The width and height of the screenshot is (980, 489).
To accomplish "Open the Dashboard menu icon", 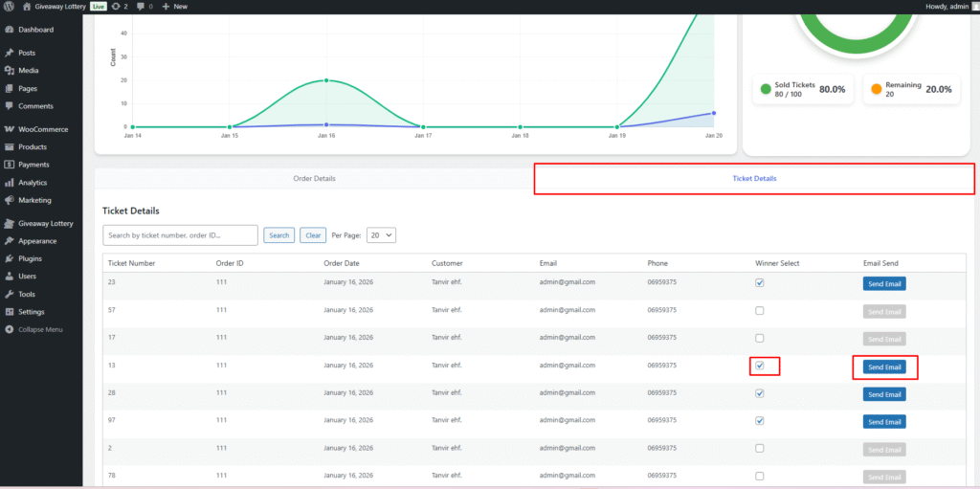I will point(9,30).
